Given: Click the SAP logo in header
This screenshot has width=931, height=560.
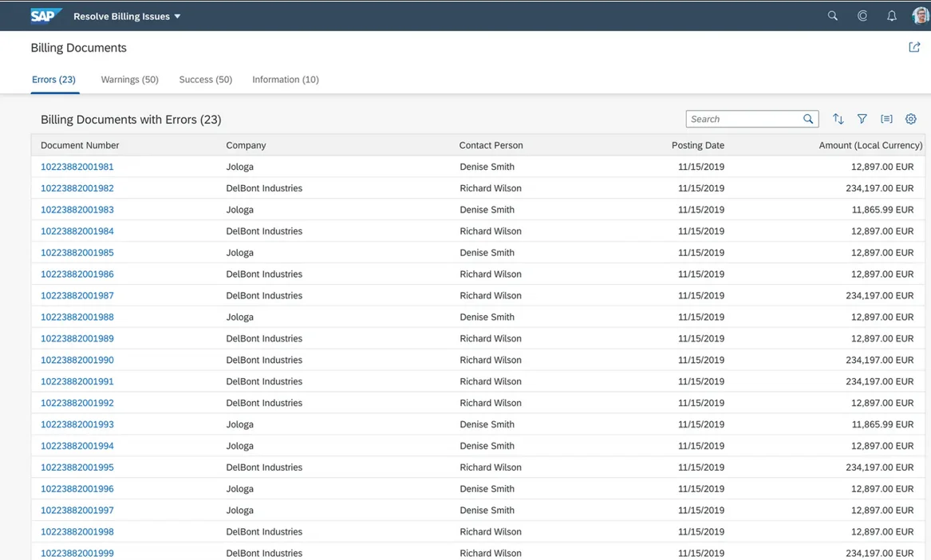Looking at the screenshot, I should pyautogui.click(x=46, y=16).
